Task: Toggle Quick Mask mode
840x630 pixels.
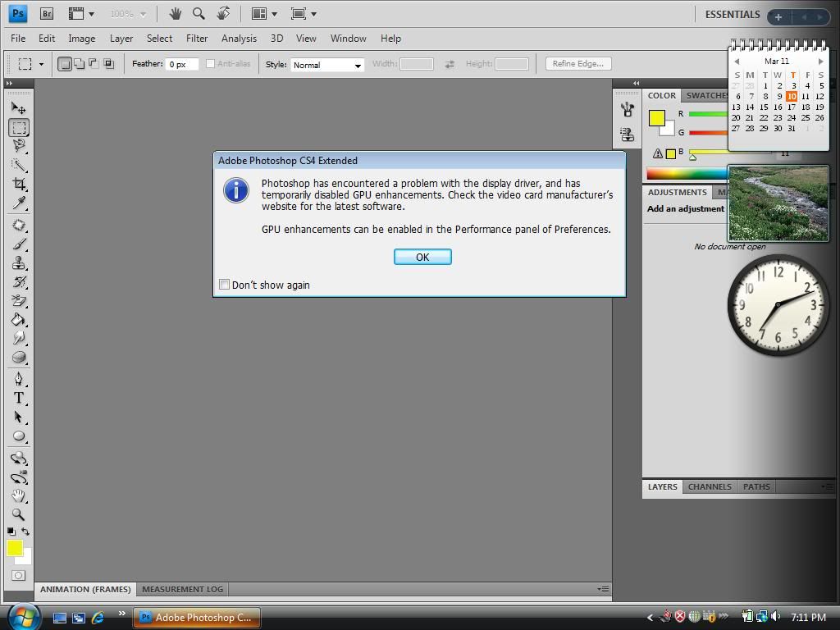Action: [x=18, y=575]
